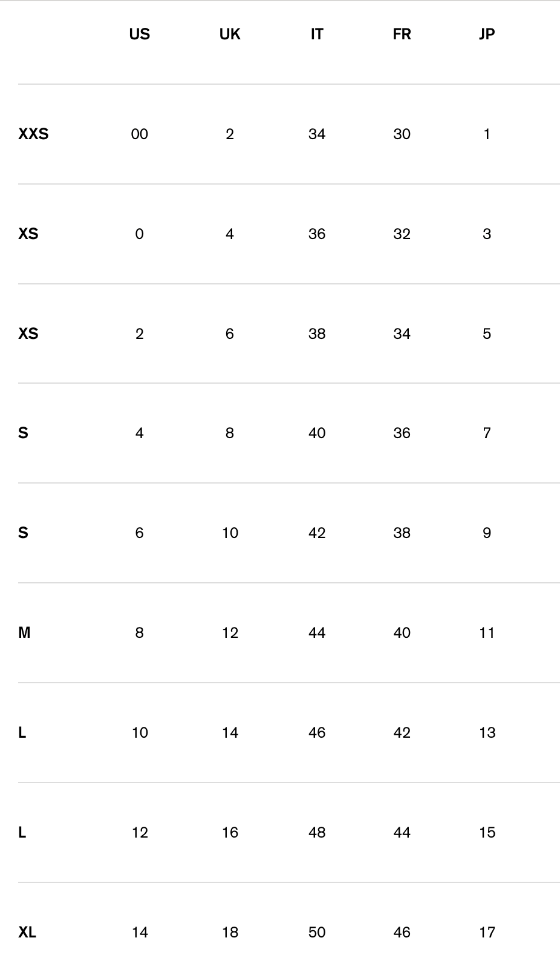Select UK size 12 cell
This screenshot has width=560, height=978.
pos(230,633)
